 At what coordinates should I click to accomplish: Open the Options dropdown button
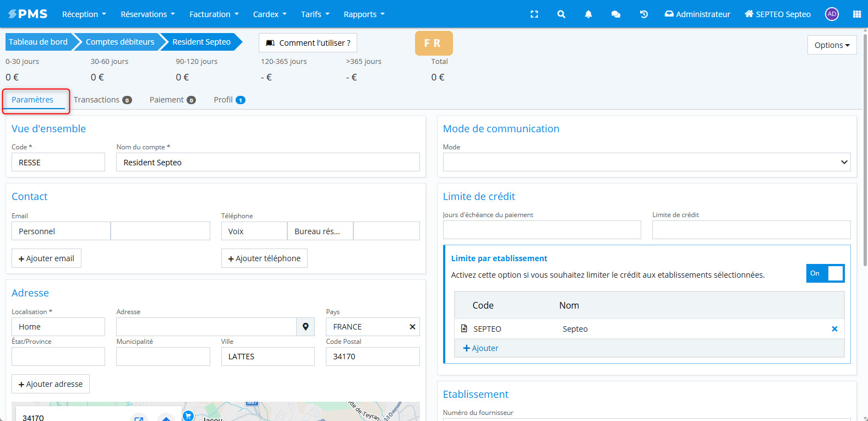tap(831, 45)
